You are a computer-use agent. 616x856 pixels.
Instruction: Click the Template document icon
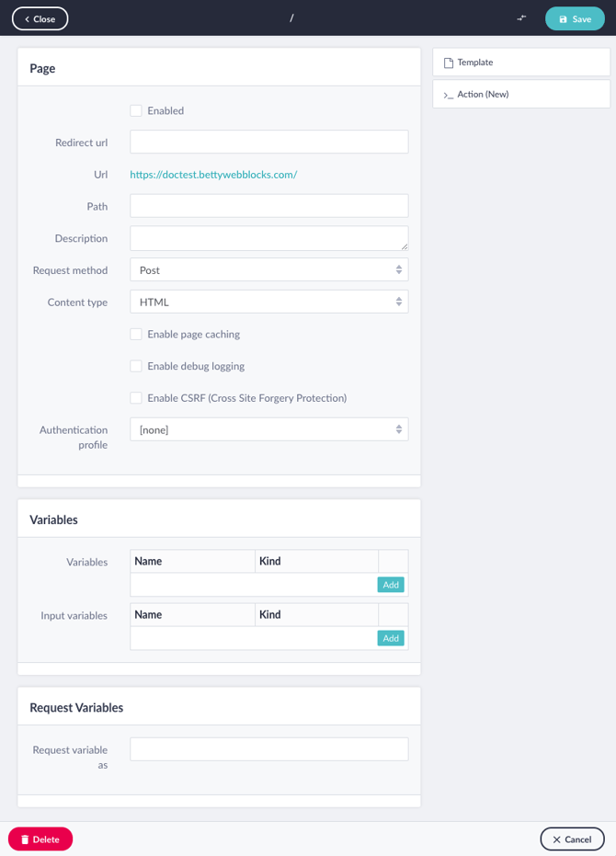(449, 63)
